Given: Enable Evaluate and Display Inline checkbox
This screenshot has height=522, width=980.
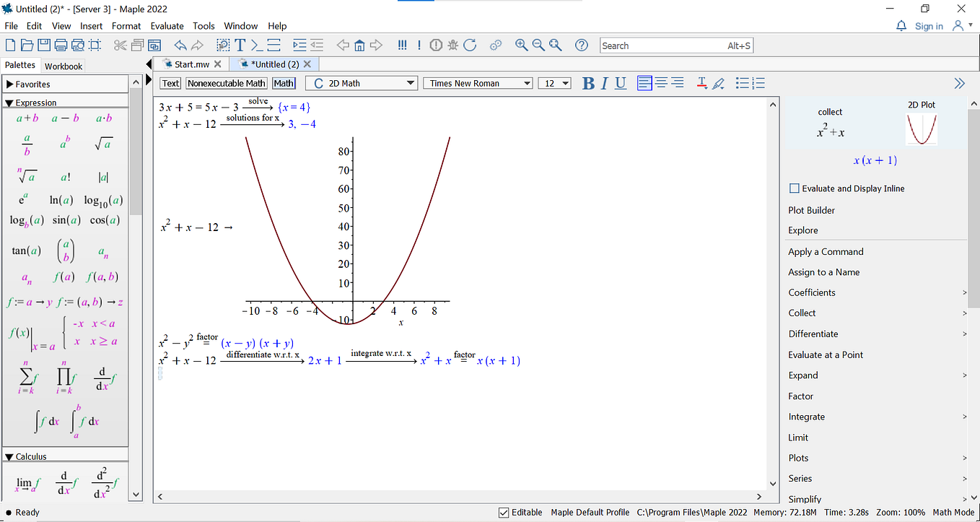Looking at the screenshot, I should tap(795, 188).
